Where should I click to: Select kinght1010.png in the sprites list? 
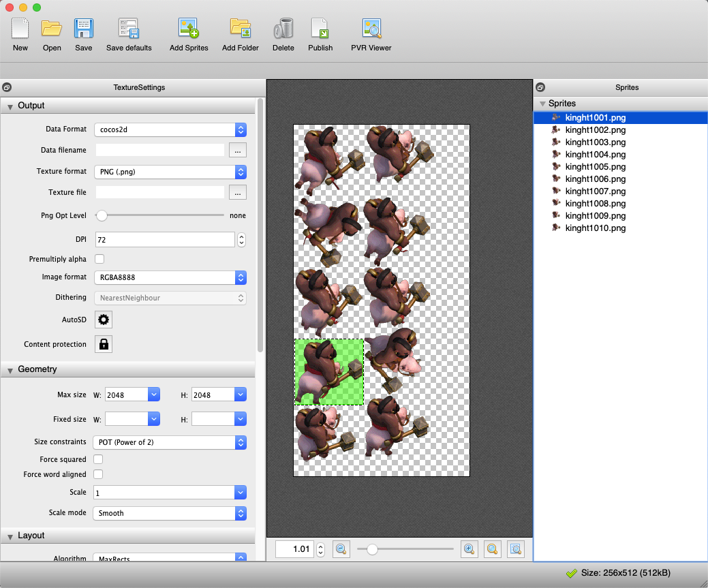[595, 228]
